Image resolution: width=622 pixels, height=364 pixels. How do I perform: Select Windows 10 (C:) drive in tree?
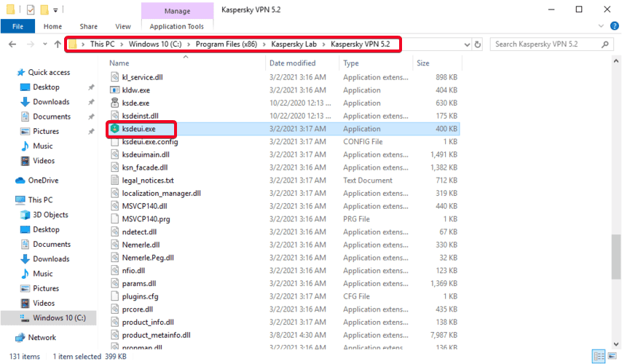tap(59, 318)
